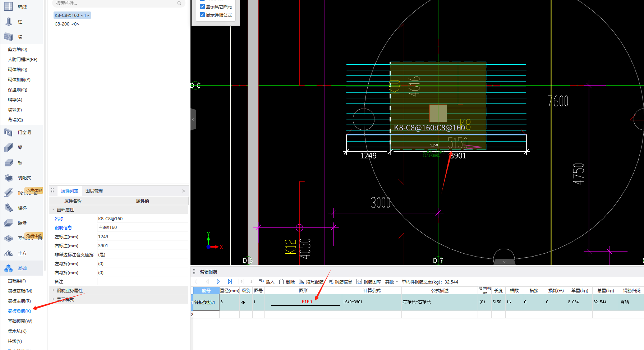The width and height of the screenshot is (644, 350).
Task: Select the 梁 (beam) category icon
Action: 9,148
